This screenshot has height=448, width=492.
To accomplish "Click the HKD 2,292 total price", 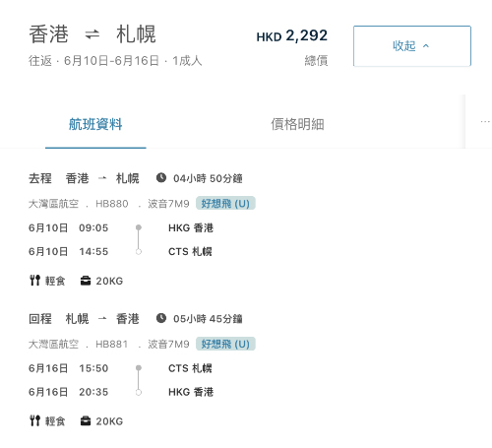I will click(x=292, y=35).
